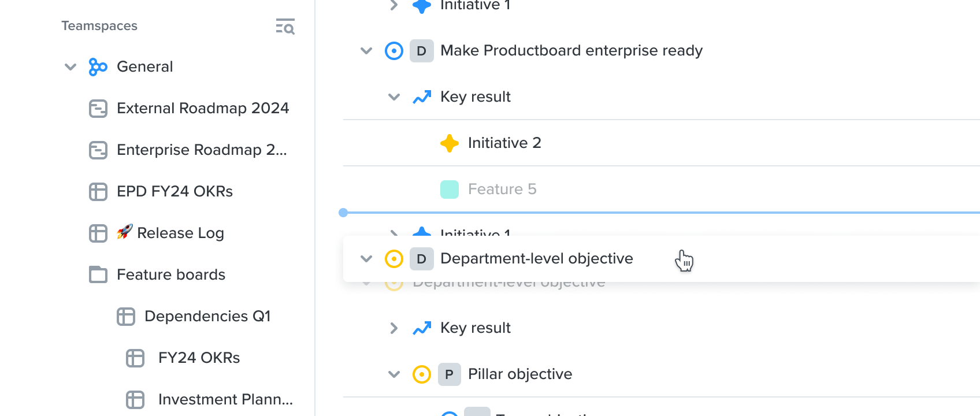The image size is (980, 416).
Task: Click the Feature boards folder icon
Action: pos(98,274)
